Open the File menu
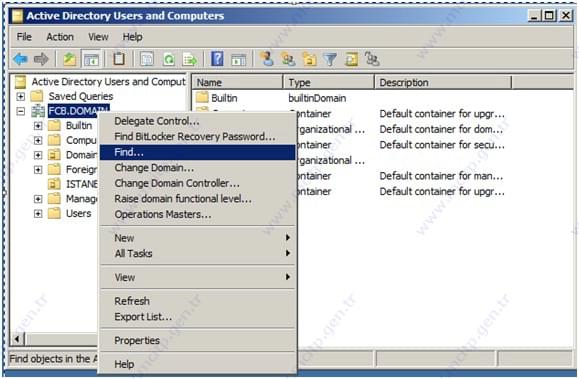Image resolution: width=579 pixels, height=379 pixels. 24,37
